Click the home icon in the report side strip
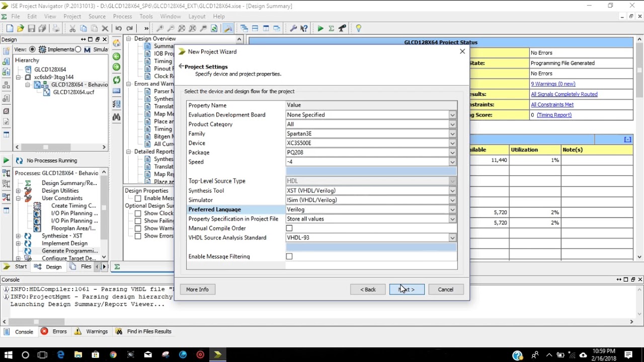 pos(117,44)
